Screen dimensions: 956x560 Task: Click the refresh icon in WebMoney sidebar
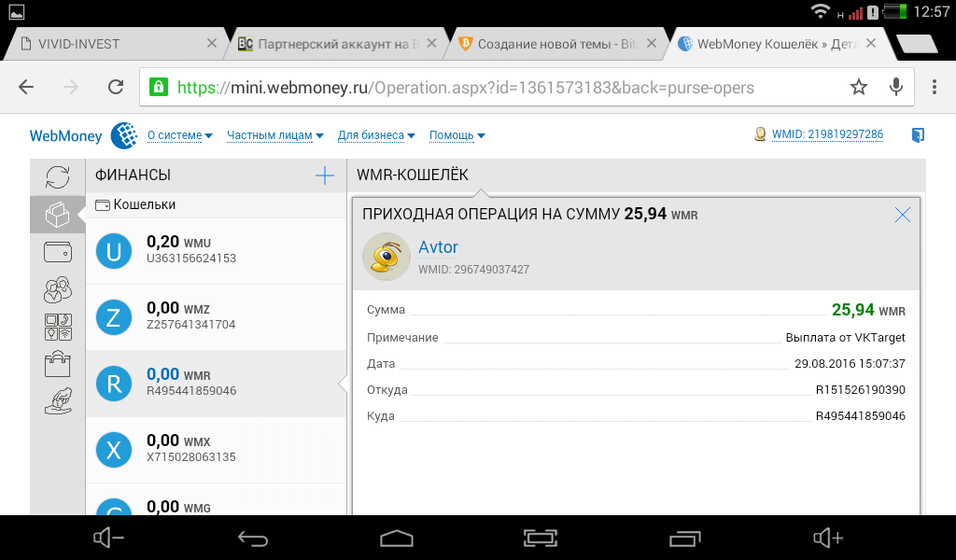click(x=58, y=176)
